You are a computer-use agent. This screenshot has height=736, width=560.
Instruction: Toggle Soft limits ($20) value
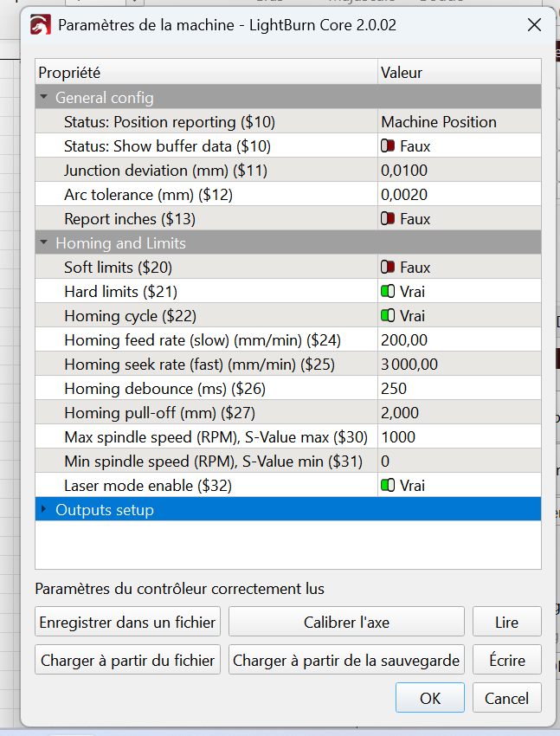[x=389, y=268]
